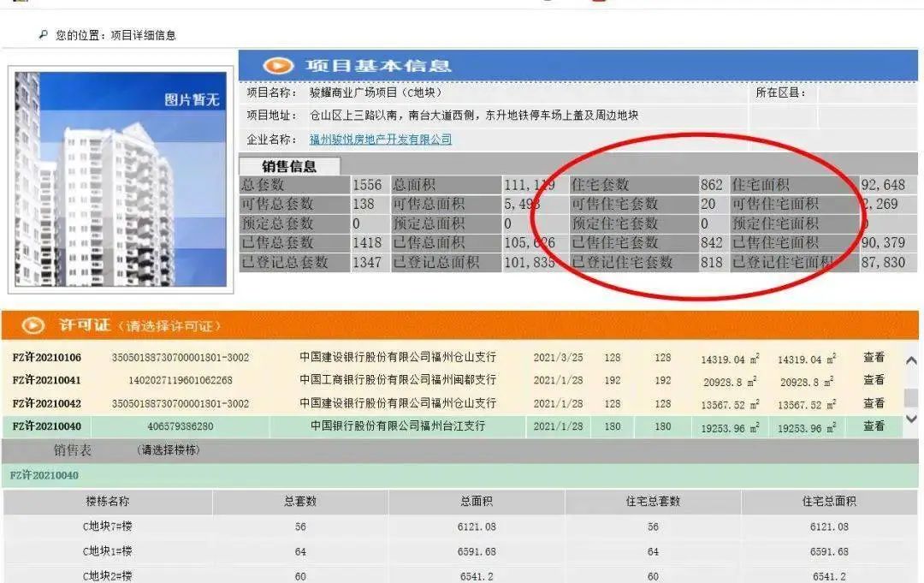Click account number 1402027119601062268
This screenshot has width=924, height=583.
point(181,380)
